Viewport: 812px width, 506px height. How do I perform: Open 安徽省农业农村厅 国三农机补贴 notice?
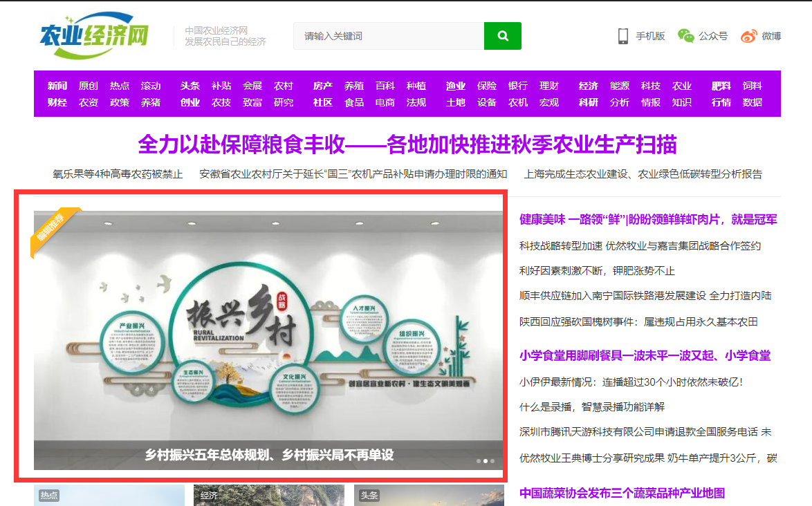(x=353, y=174)
